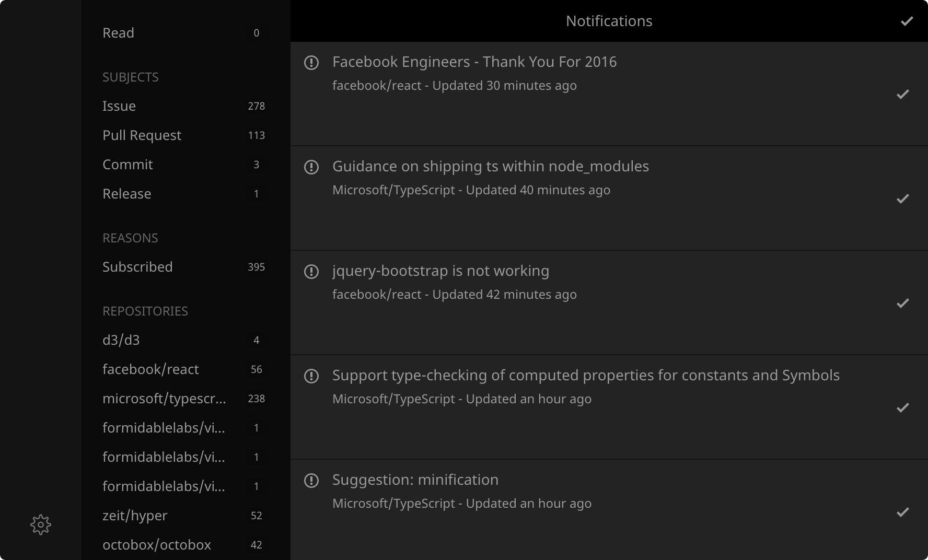Select the octobox/octobox repository filter
This screenshot has width=928, height=560.
pyautogui.click(x=185, y=545)
